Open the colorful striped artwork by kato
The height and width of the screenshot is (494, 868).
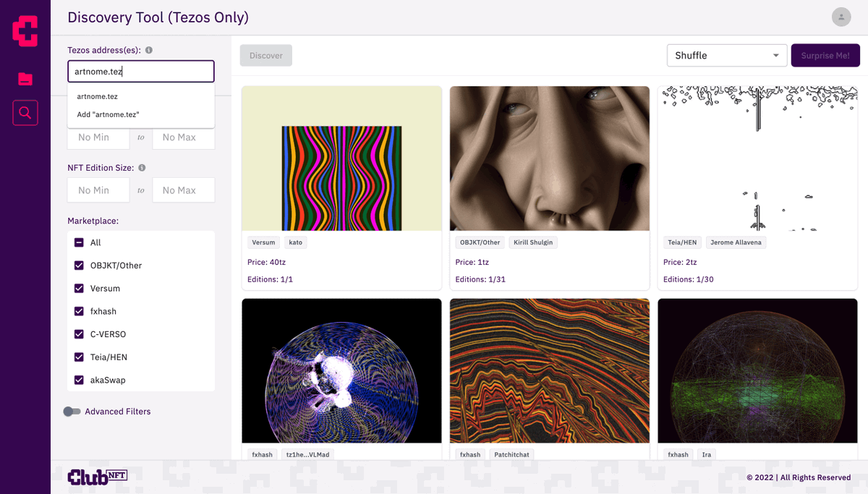[341, 158]
